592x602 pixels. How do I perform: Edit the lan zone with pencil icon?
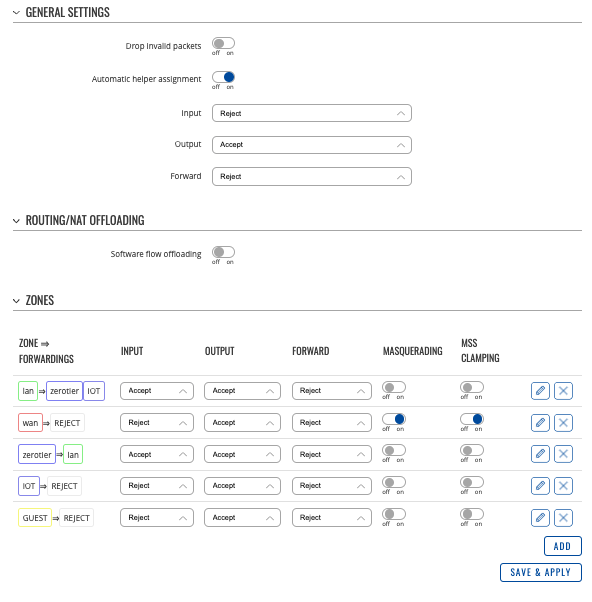(x=540, y=391)
